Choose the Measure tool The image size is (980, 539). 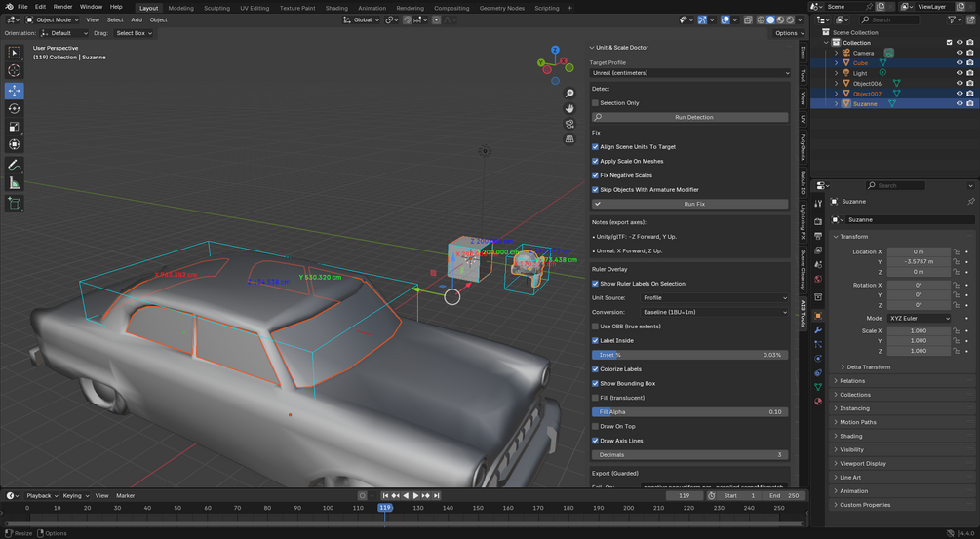[15, 183]
